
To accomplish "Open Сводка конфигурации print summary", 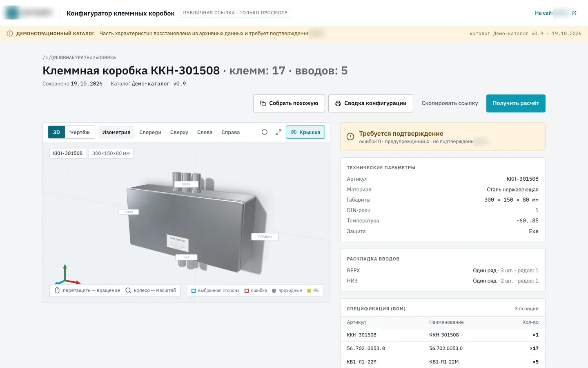I will 371,103.
